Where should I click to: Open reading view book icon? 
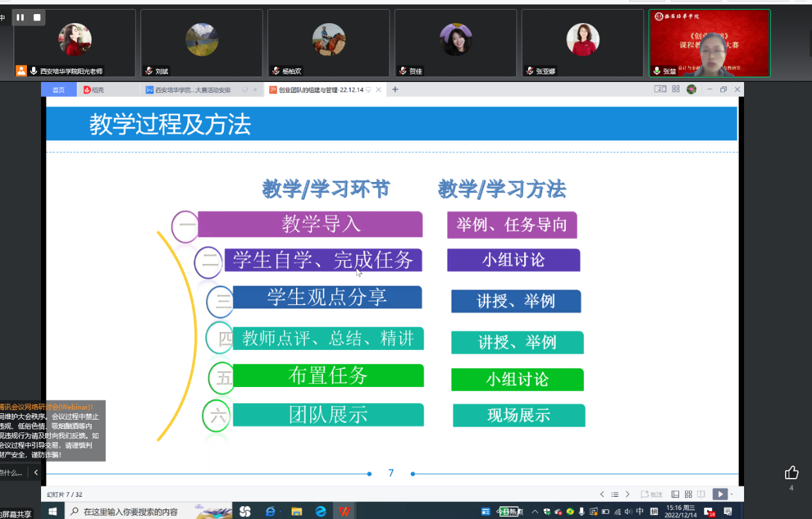701,494
